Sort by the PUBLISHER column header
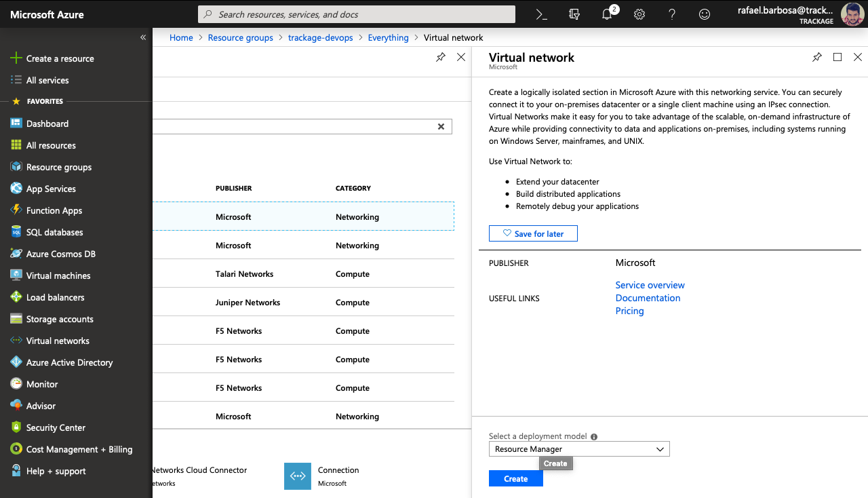Screen dimensions: 868x498 (234, 189)
